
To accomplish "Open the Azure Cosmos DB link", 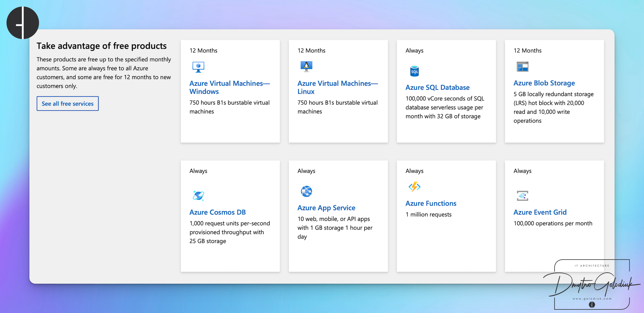I will [x=218, y=212].
